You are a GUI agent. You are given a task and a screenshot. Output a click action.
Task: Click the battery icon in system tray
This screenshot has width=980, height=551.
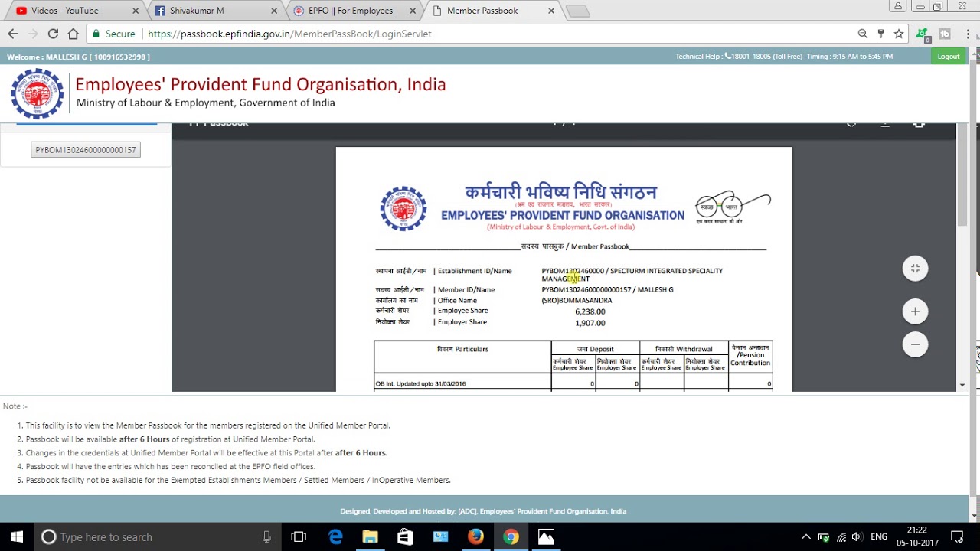(x=824, y=536)
